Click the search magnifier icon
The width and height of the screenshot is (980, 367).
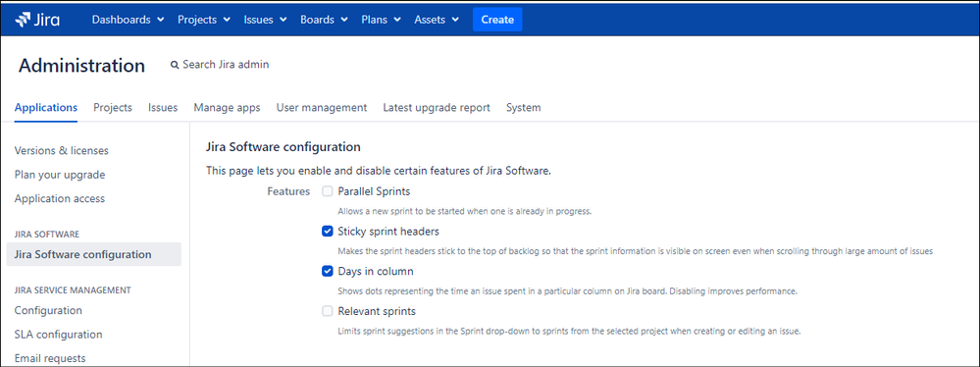point(175,65)
